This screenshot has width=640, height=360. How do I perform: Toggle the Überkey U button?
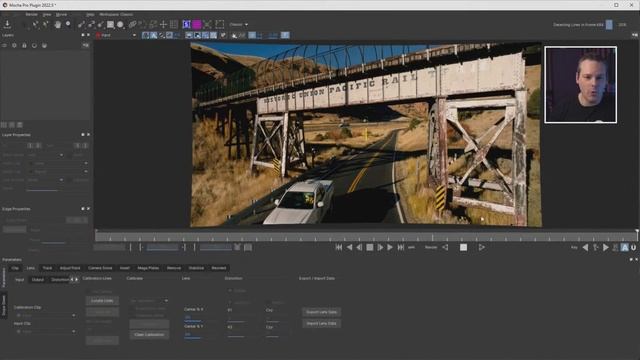coord(633,247)
